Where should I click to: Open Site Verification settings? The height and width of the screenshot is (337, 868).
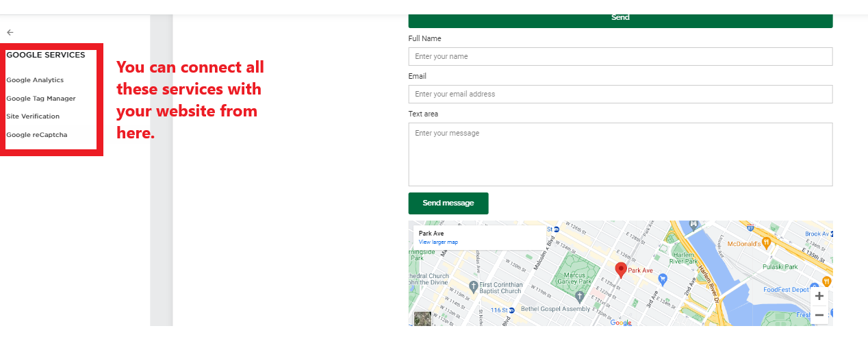33,116
